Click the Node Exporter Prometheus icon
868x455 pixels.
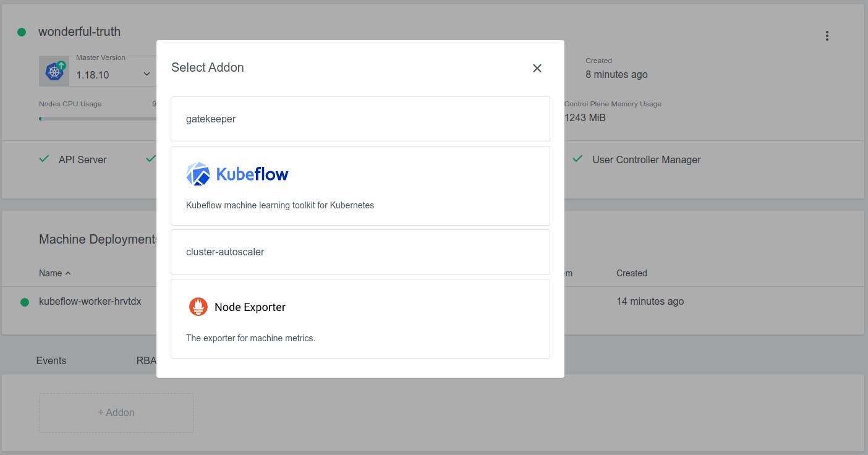tap(198, 307)
